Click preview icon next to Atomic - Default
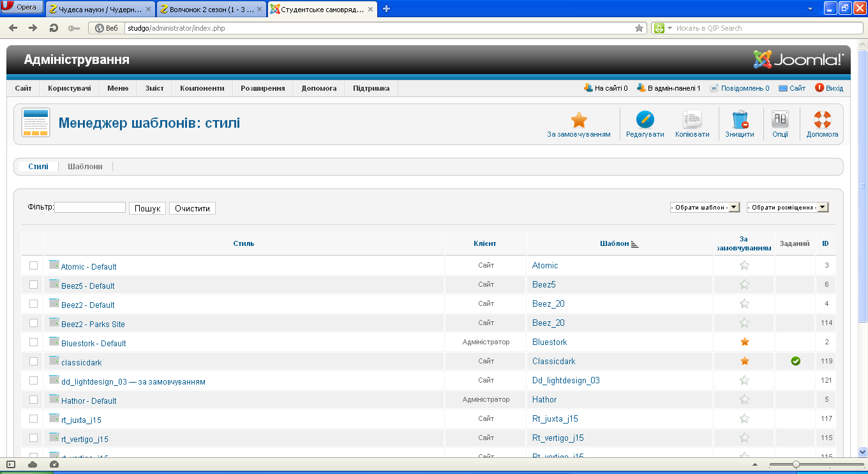 (54, 264)
